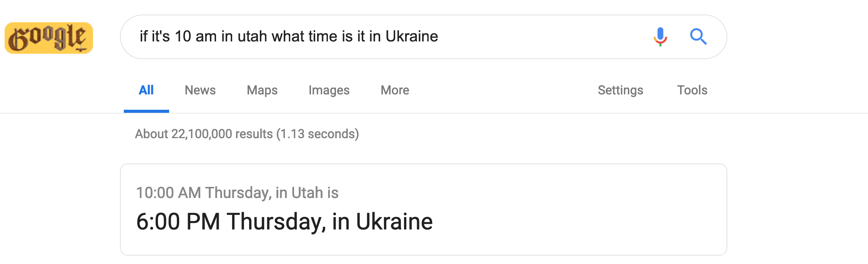868x264 pixels.
Task: Open the Settings menu
Action: pyautogui.click(x=620, y=90)
